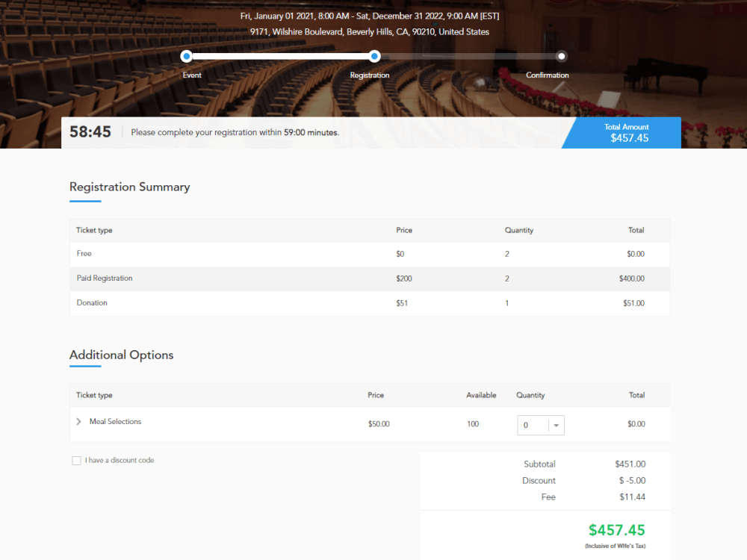Click the Confirmation step circle
The height and width of the screenshot is (560, 747).
click(562, 56)
